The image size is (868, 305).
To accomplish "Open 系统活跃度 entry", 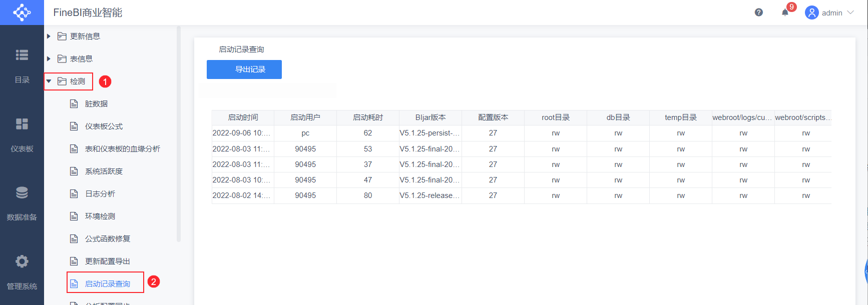I will click(x=104, y=171).
